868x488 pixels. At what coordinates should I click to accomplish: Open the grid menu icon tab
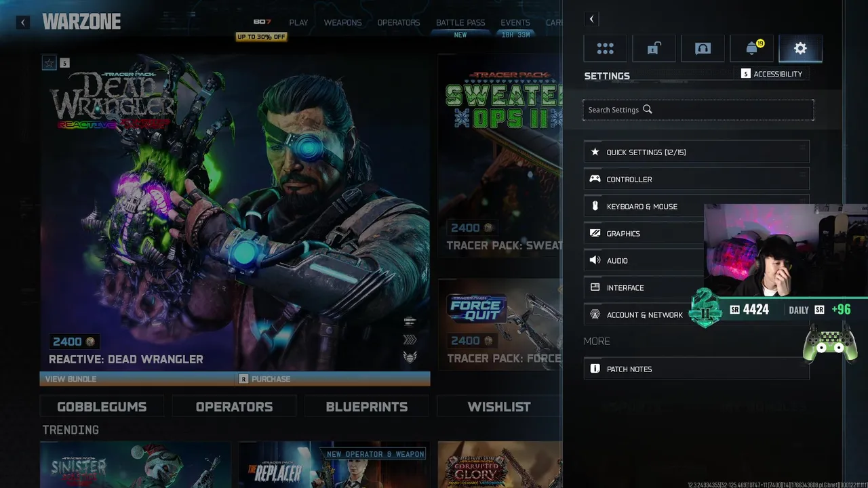605,49
